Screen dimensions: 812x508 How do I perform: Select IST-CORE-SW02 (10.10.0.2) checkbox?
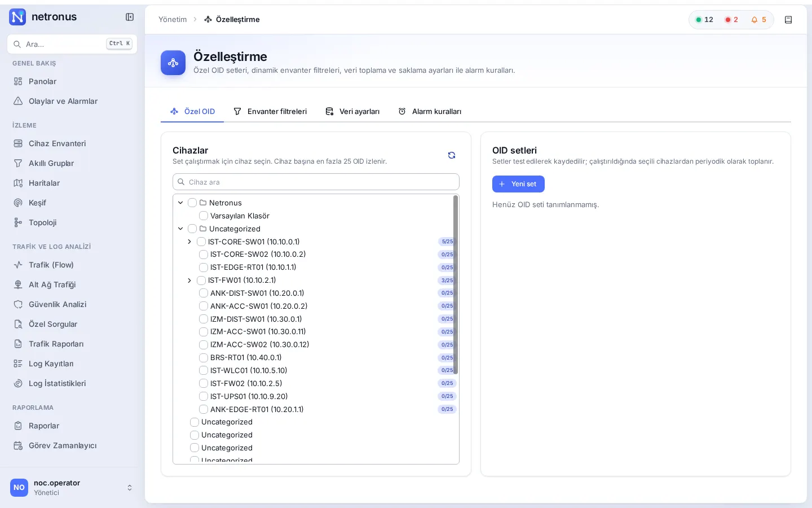[x=204, y=255]
